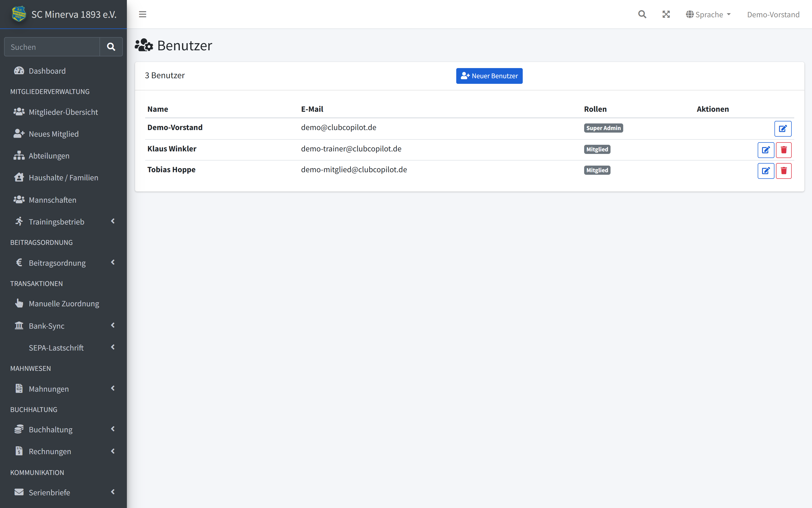Expand the Beitragsordnung submenu chevron
Viewport: 812px width, 508px height.
pos(113,262)
